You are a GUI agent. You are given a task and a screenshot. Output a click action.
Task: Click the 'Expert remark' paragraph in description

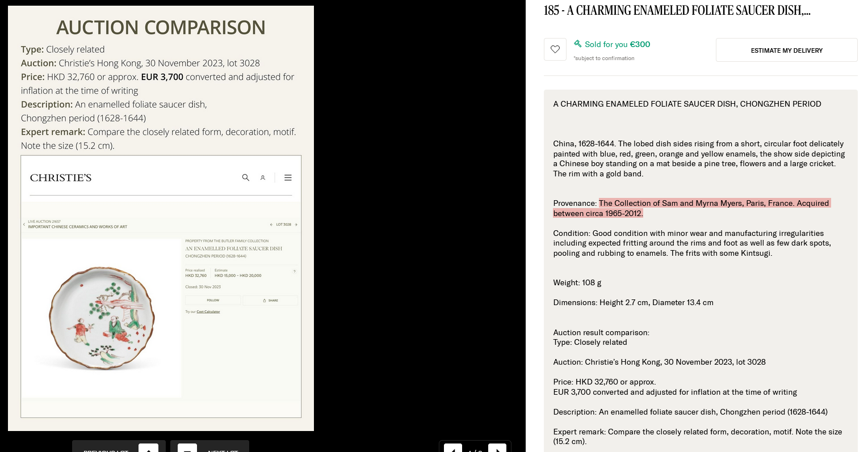coord(698,436)
